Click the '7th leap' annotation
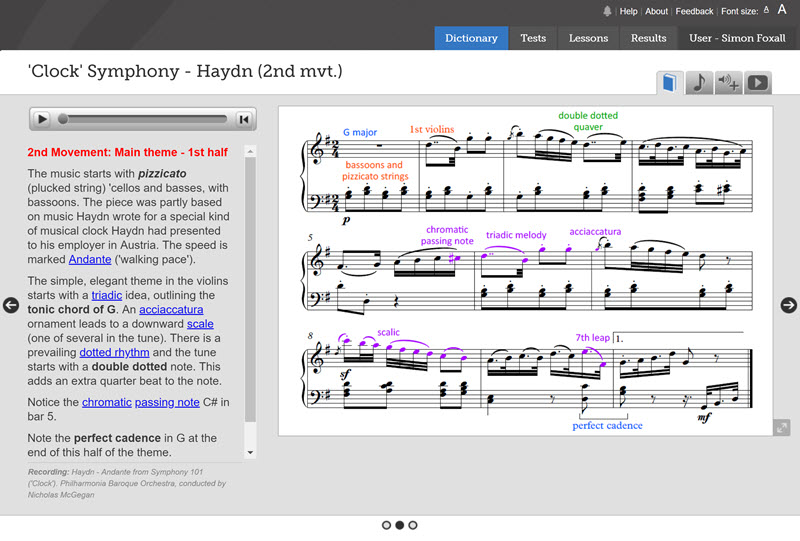 (x=592, y=337)
